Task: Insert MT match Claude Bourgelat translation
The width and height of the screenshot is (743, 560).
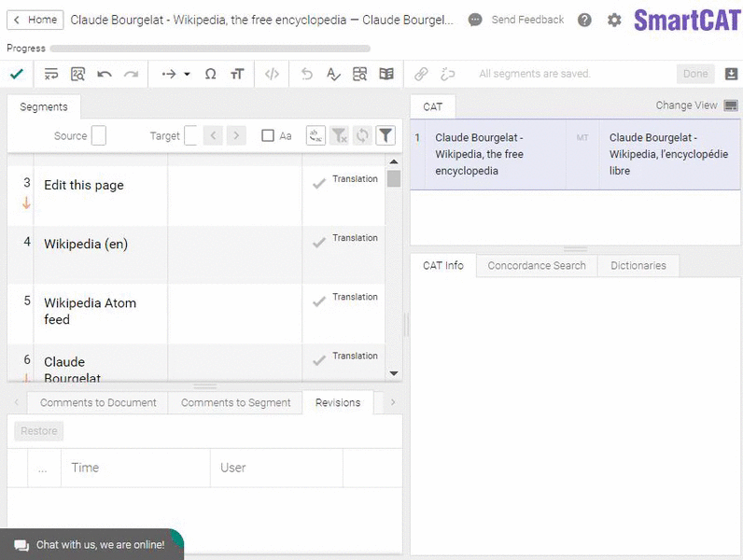Action: [575, 154]
